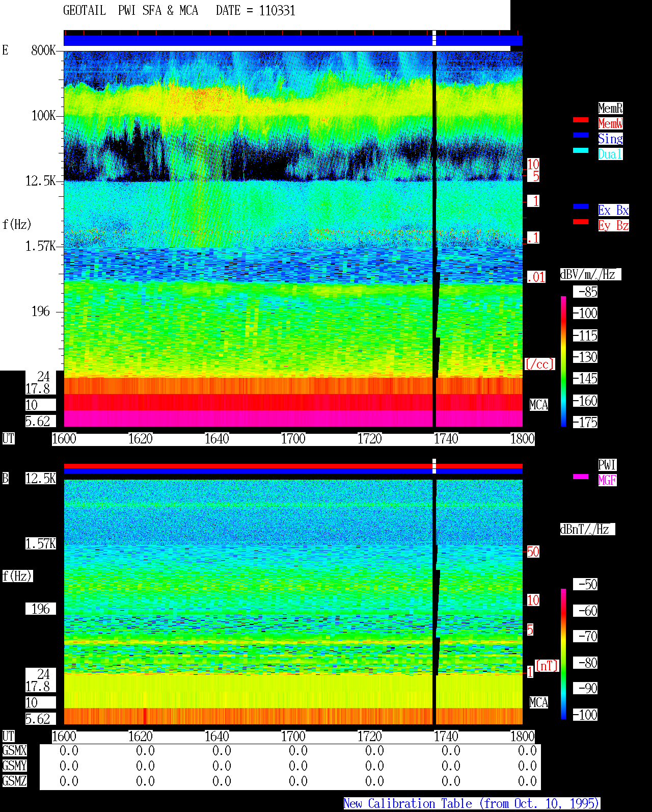Screen dimensions: 652x812
Task: Click the MCA label beside B panel
Action: [x=539, y=702]
